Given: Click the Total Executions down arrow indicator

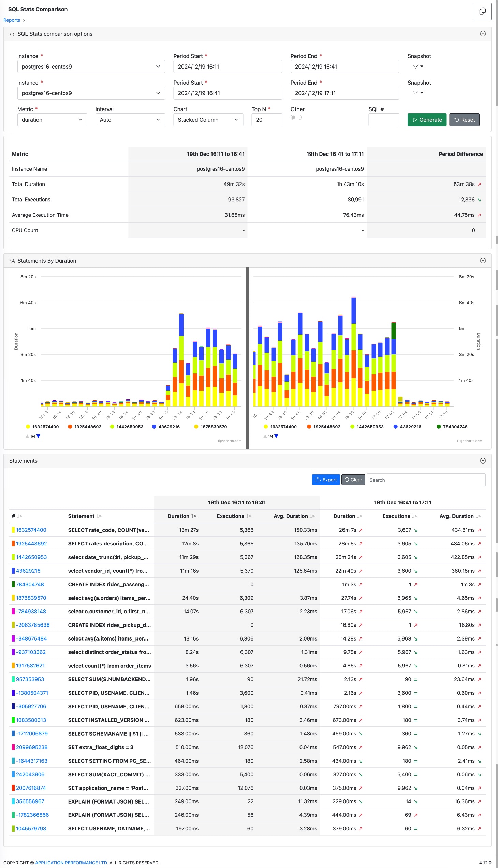Looking at the screenshot, I should point(479,200).
